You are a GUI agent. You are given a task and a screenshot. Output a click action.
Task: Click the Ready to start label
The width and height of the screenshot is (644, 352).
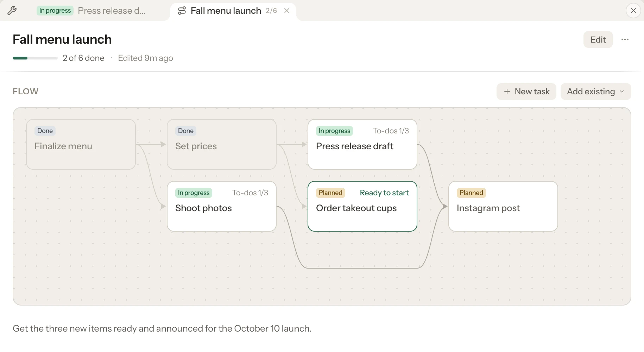click(384, 193)
